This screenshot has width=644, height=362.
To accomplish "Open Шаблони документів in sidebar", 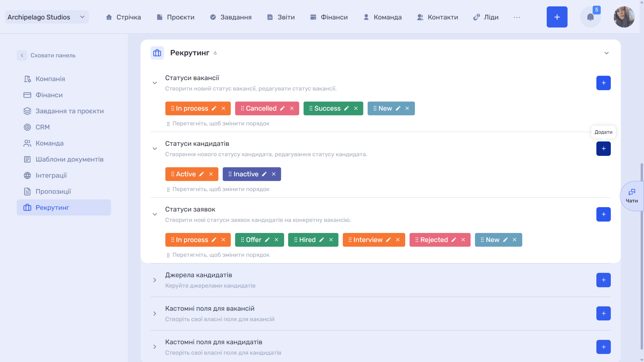I will click(64, 159).
